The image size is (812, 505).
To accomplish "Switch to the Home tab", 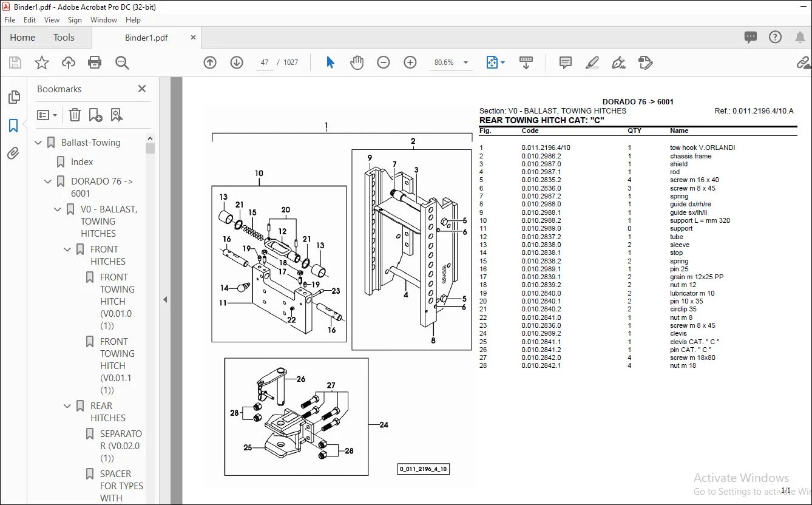I will [22, 38].
